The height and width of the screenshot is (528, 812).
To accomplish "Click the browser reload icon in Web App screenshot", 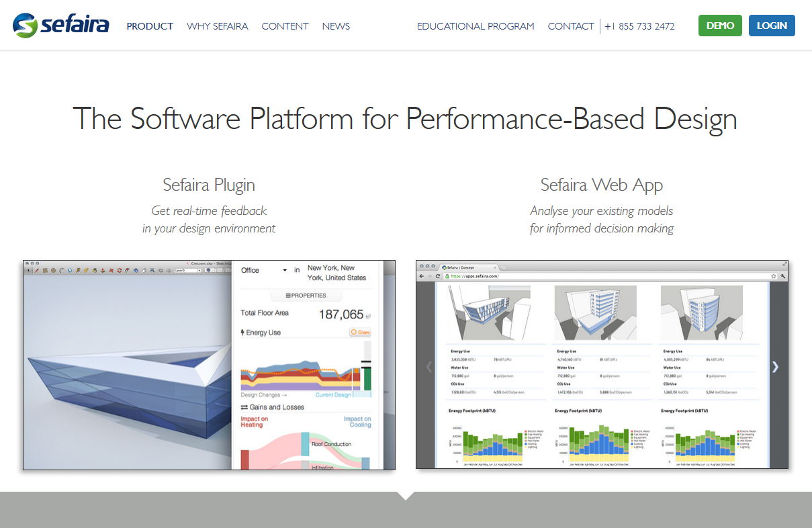I will [438, 276].
